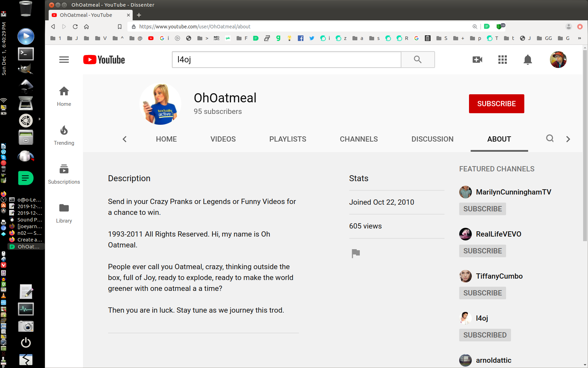Open the shield extension icon with badge
Image resolution: width=588 pixels, height=368 pixels.
click(500, 26)
